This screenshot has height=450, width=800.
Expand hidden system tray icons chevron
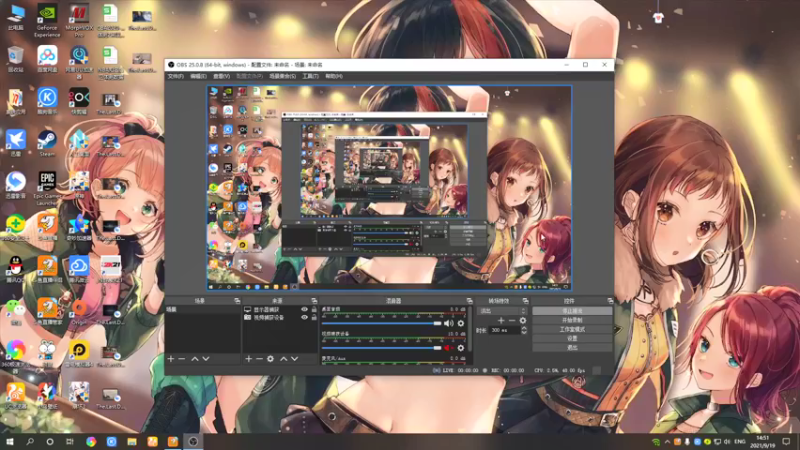coord(667,441)
